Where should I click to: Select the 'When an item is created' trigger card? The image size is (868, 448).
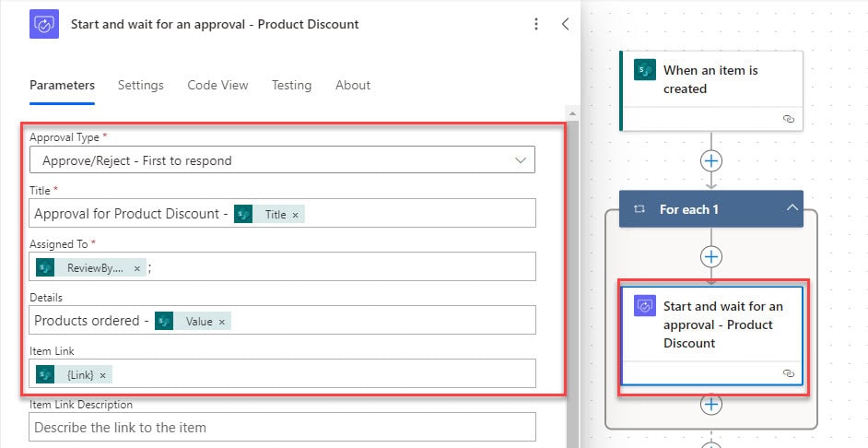(x=711, y=91)
